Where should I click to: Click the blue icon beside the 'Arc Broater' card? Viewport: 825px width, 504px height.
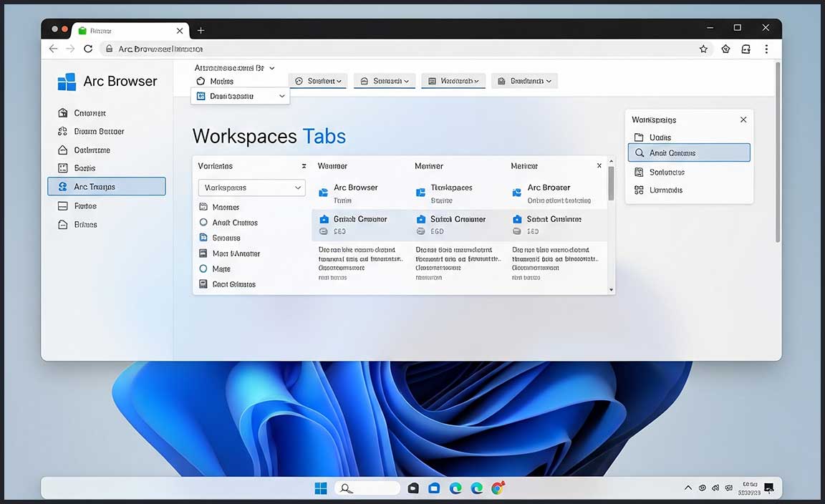pyautogui.click(x=516, y=193)
